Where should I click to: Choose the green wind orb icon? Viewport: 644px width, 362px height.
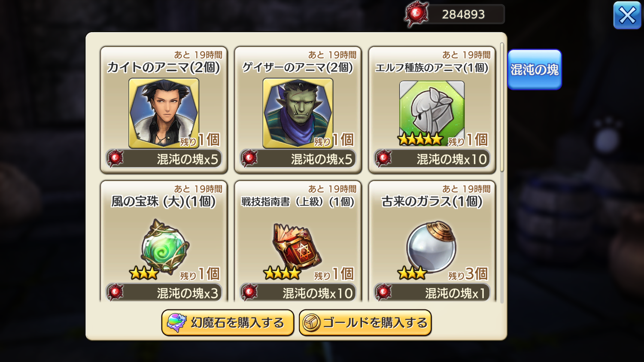click(x=165, y=246)
